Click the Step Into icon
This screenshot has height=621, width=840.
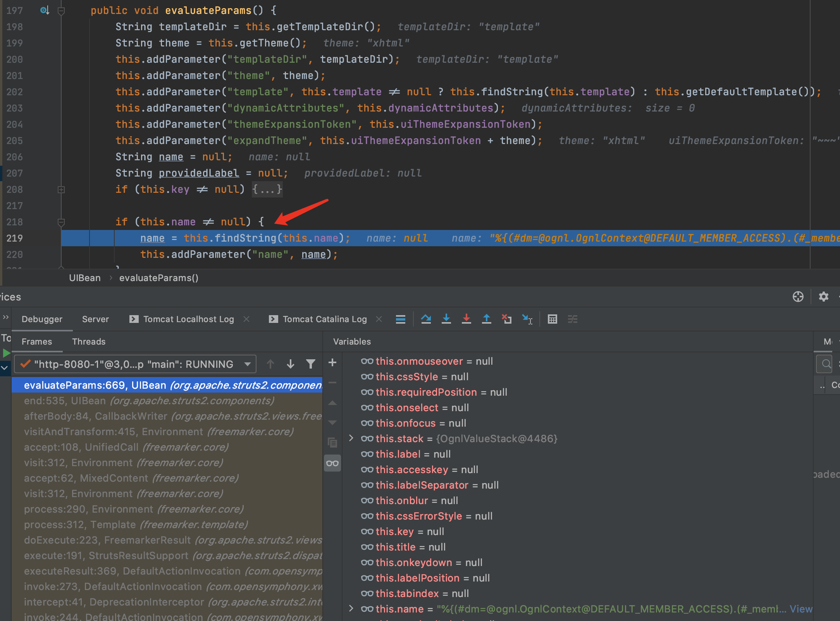click(446, 319)
